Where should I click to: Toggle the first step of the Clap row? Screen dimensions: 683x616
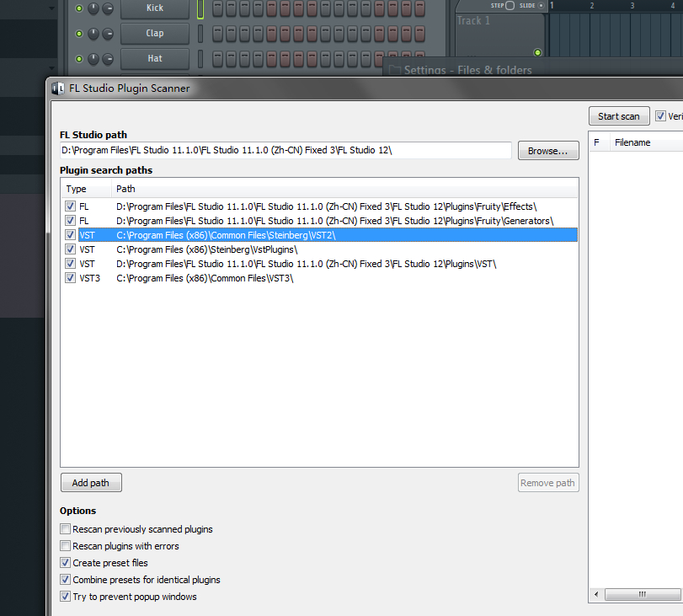(218, 34)
